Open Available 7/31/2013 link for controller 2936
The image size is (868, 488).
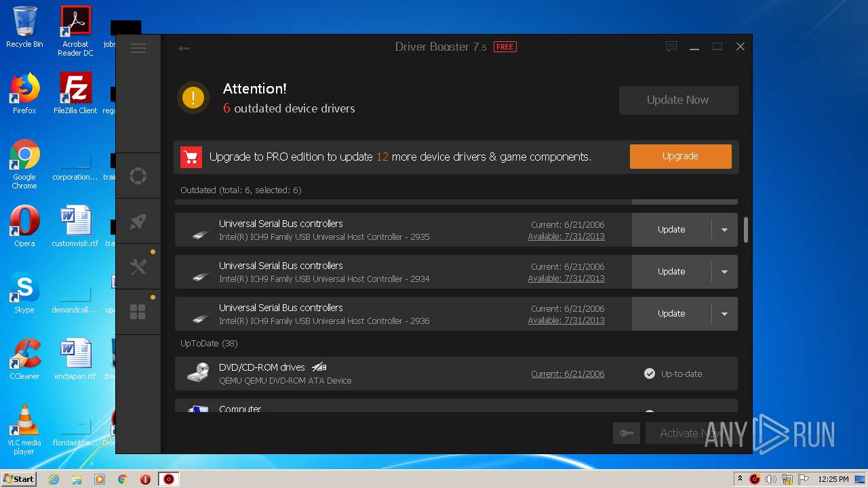click(x=566, y=321)
